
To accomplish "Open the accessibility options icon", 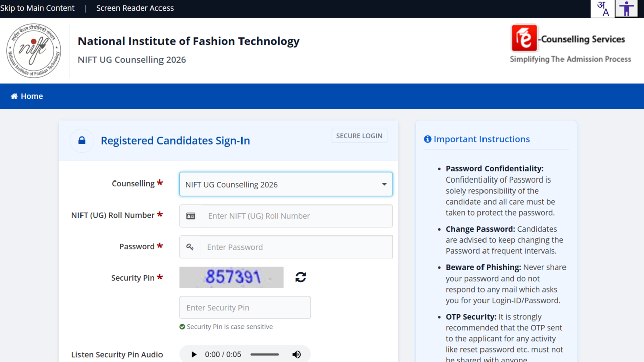I will (x=627, y=9).
